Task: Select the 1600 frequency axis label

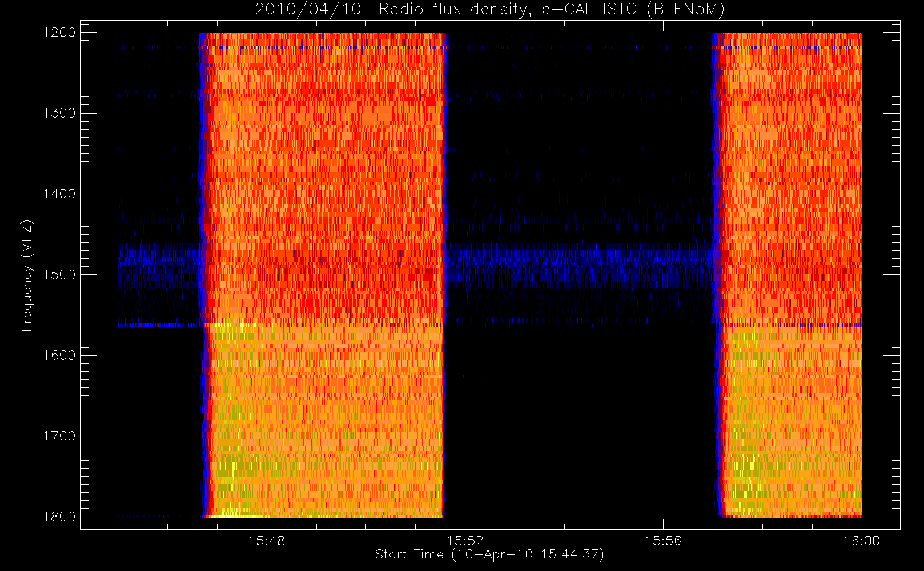Action: click(59, 355)
